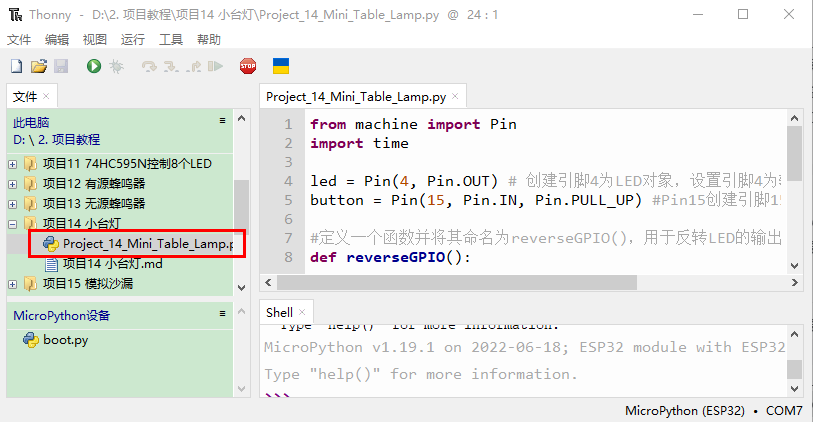Image resolution: width=813 pixels, height=422 pixels.
Task: Close the Project_14_Mini_Table_Lamp.py editor tab
Action: [456, 97]
